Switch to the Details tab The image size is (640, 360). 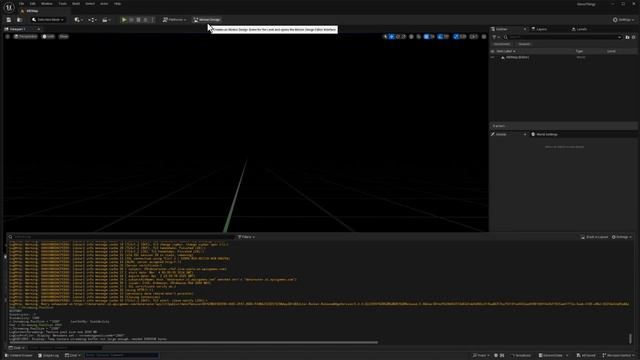pyautogui.click(x=501, y=134)
